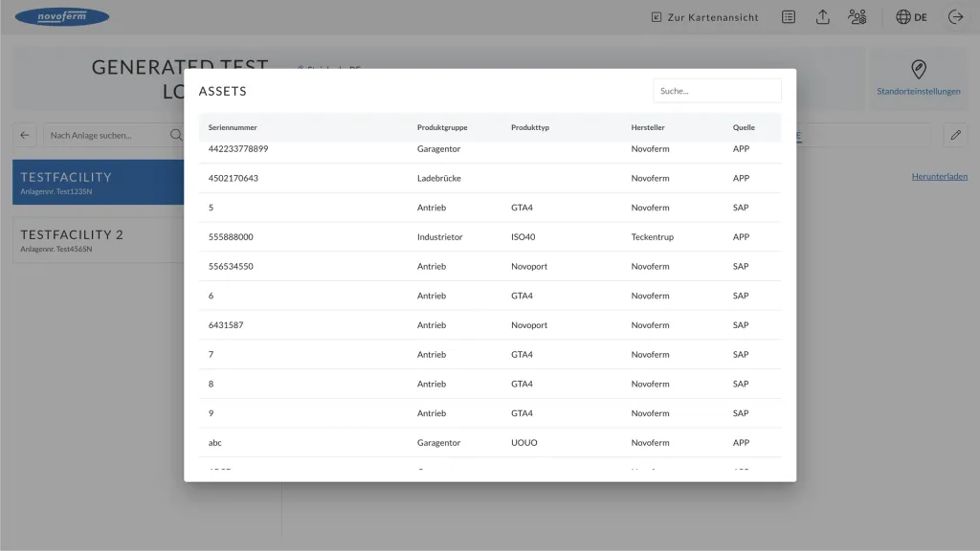Select asset with serial number 8

[490, 384]
